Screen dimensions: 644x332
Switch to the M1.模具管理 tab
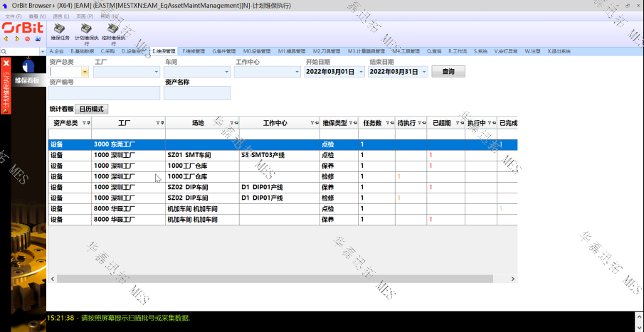click(292, 51)
